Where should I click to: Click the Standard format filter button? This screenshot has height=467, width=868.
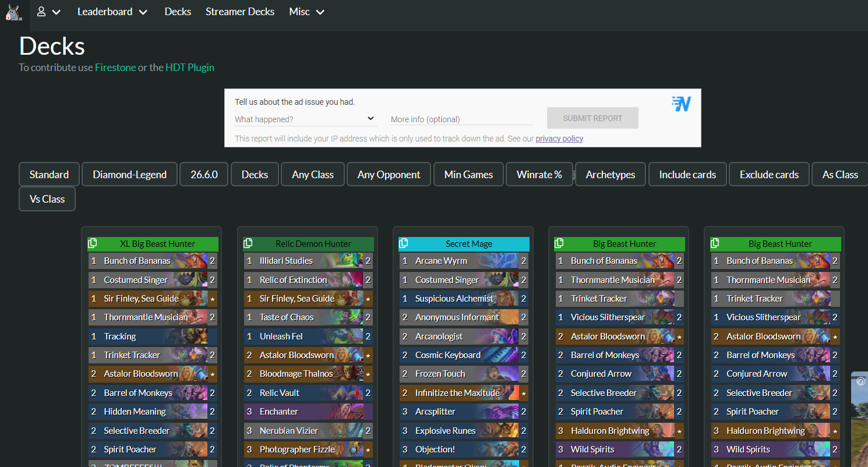pos(49,175)
